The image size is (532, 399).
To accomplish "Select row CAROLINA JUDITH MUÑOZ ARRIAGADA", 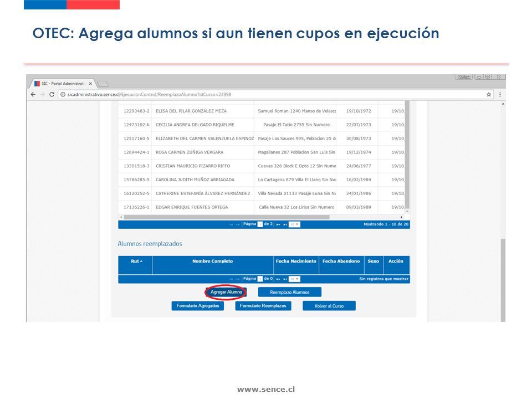I will tap(261, 180).
